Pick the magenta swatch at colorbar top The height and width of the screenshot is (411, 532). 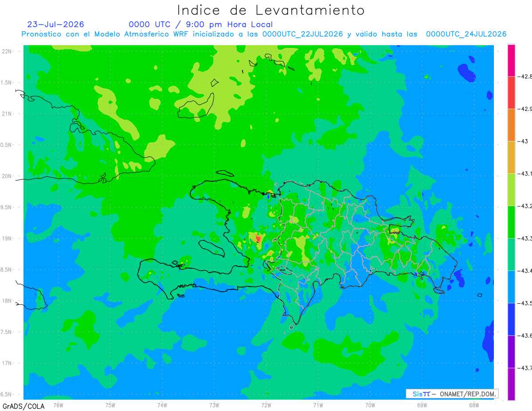[x=511, y=60]
